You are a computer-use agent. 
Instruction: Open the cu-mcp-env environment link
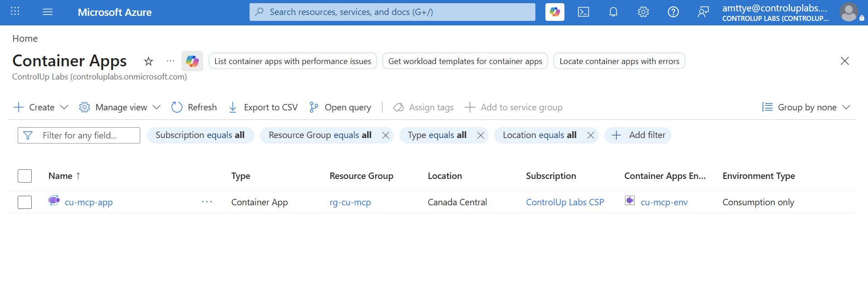pos(664,202)
